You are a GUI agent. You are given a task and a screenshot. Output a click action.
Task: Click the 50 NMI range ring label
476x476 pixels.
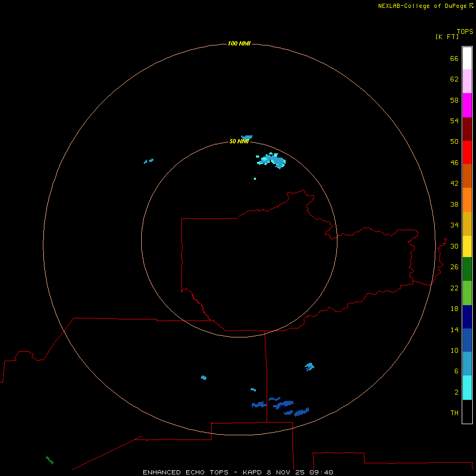pyautogui.click(x=239, y=141)
